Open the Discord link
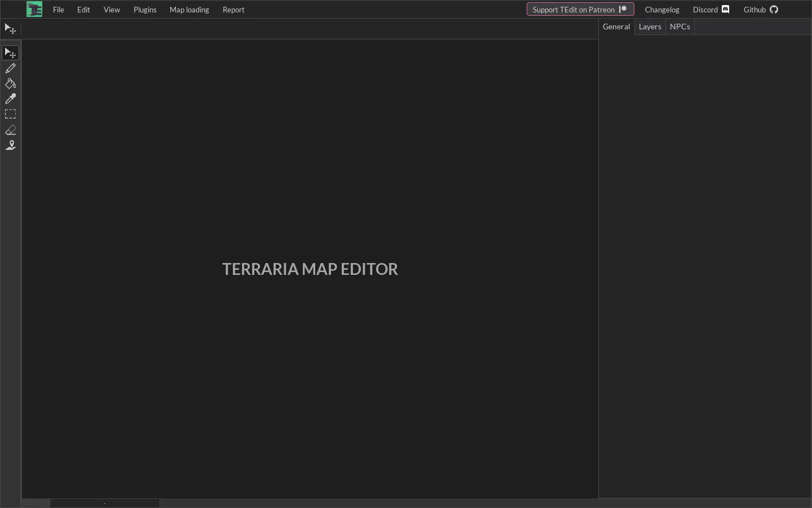The height and width of the screenshot is (508, 812). (x=711, y=10)
